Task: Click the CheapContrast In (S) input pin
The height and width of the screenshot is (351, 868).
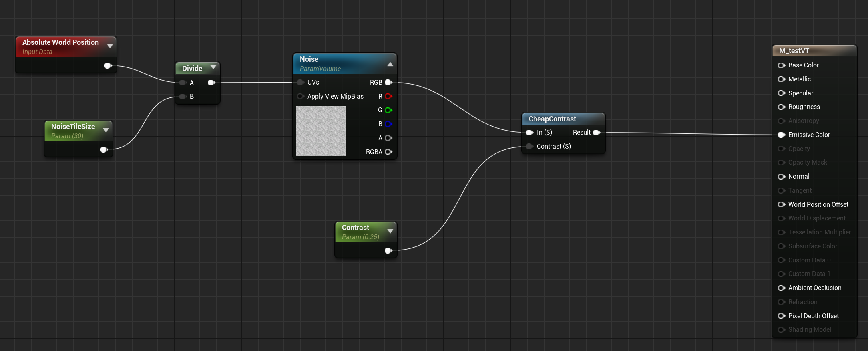Action: click(530, 133)
